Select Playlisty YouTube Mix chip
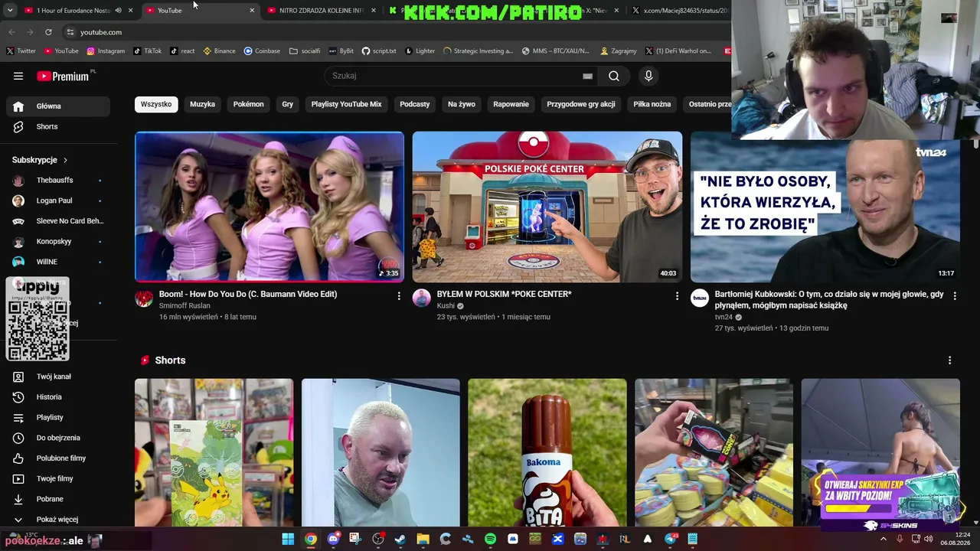This screenshot has width=980, height=551. [x=346, y=104]
